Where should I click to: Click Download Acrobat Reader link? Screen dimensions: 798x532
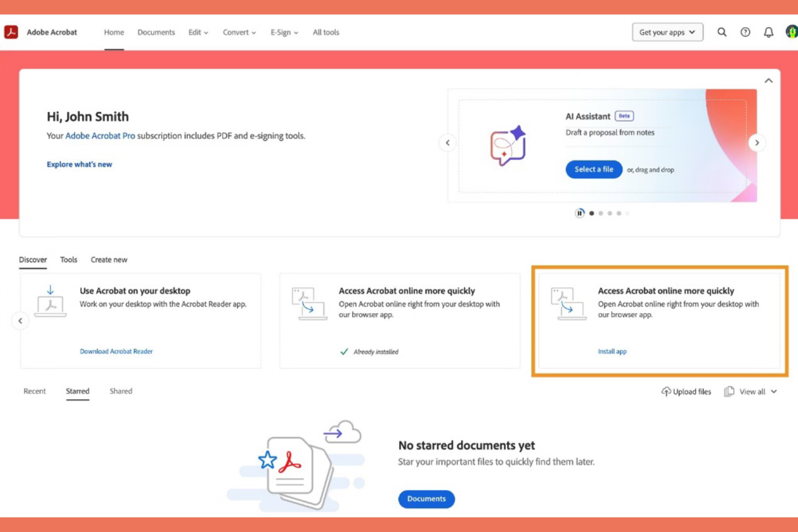click(x=116, y=351)
